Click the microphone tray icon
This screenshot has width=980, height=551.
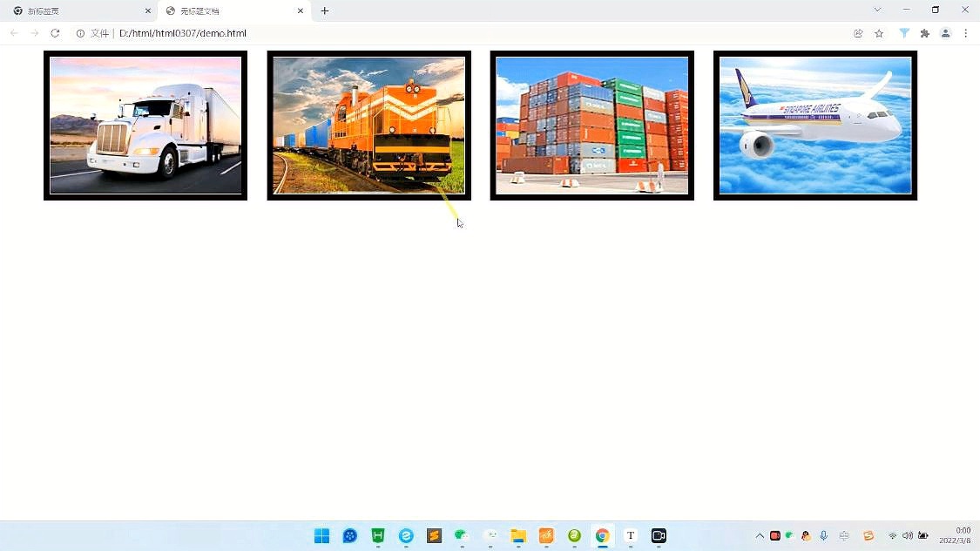click(x=824, y=536)
